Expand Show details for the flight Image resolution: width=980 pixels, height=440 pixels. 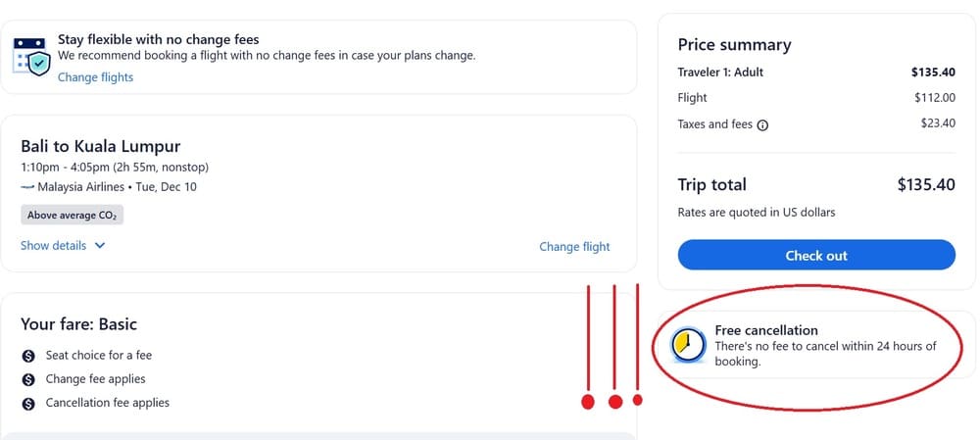click(x=63, y=246)
